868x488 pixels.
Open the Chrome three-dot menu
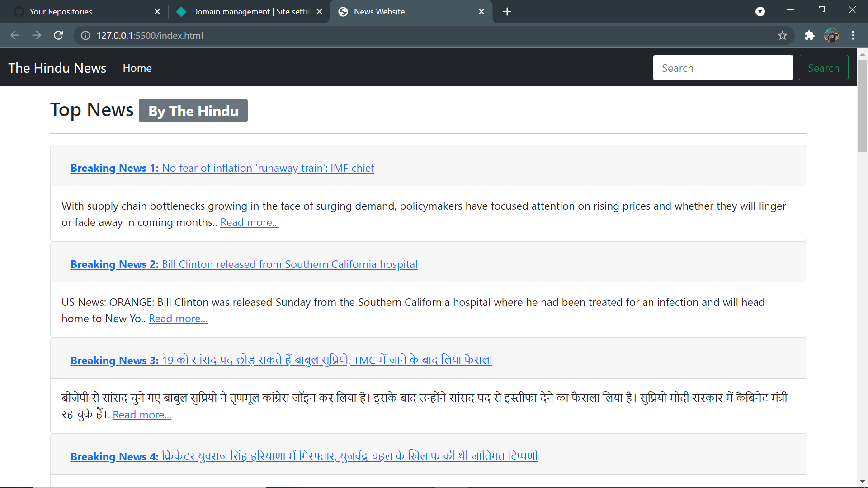tap(854, 35)
